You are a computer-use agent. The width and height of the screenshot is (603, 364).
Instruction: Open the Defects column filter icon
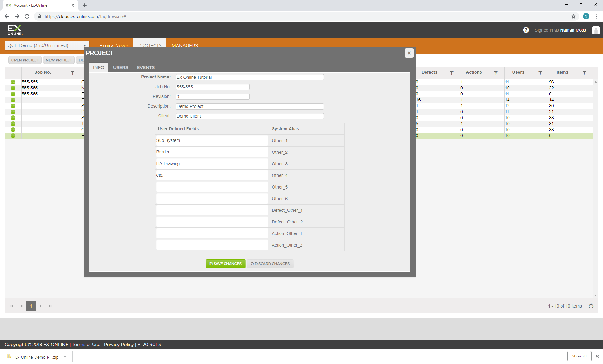tap(451, 72)
